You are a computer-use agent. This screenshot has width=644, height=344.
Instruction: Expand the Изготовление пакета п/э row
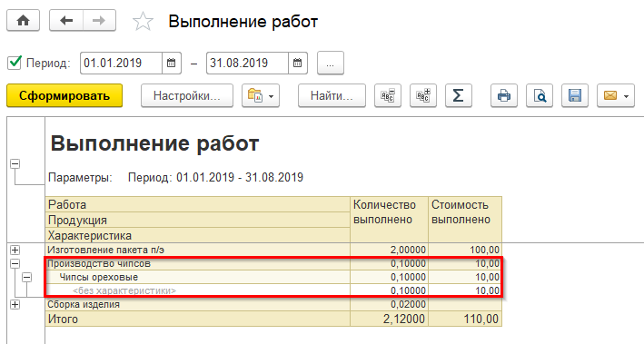pyautogui.click(x=15, y=250)
